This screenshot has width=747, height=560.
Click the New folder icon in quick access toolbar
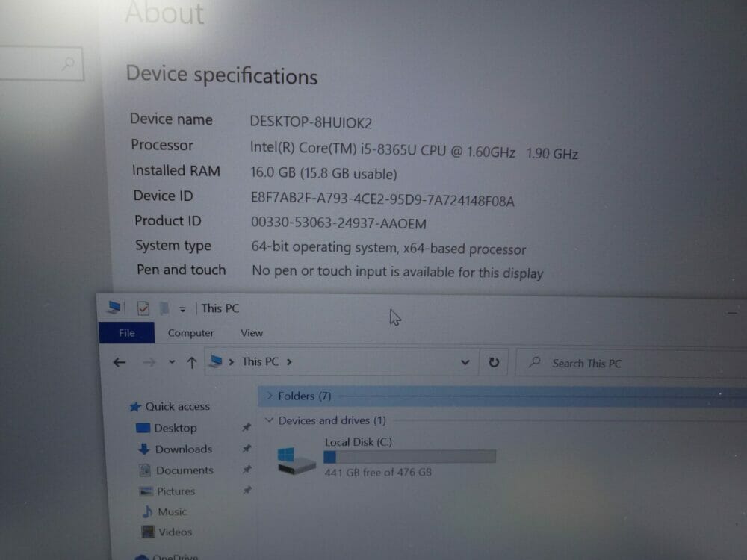click(164, 308)
